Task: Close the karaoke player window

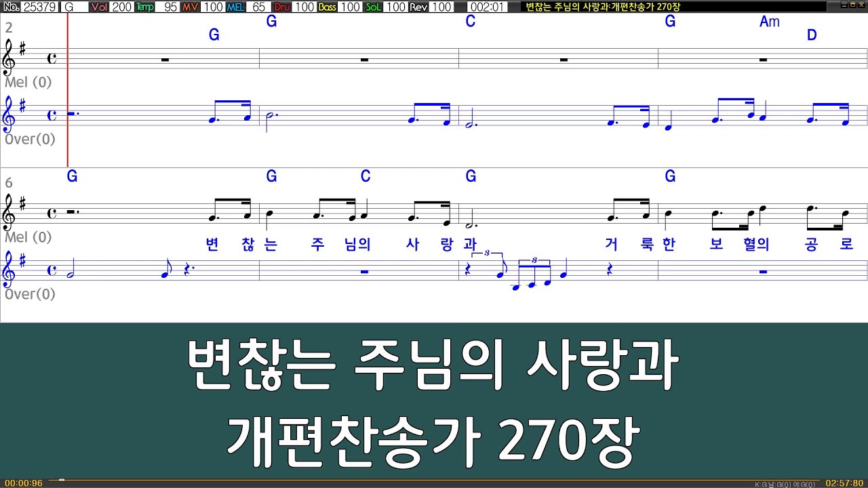Action: pyautogui.click(x=861, y=5)
